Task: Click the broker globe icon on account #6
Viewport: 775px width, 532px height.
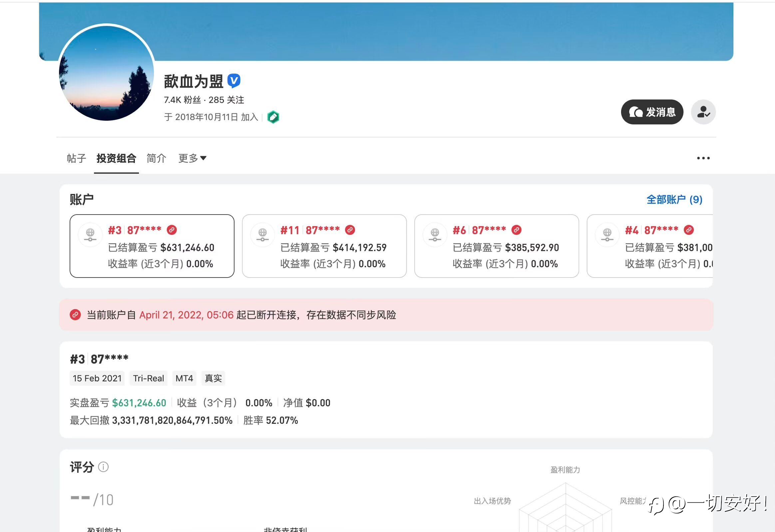Action: point(435,234)
